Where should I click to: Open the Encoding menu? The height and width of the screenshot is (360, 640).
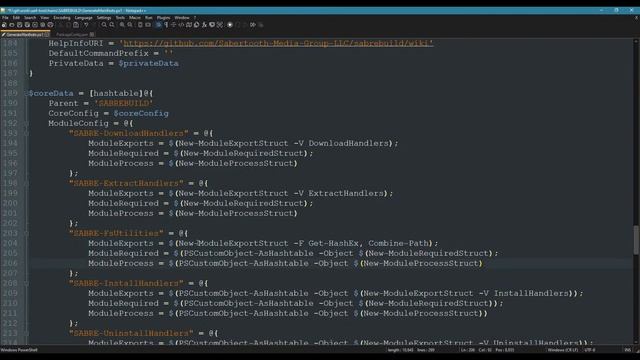62,18
